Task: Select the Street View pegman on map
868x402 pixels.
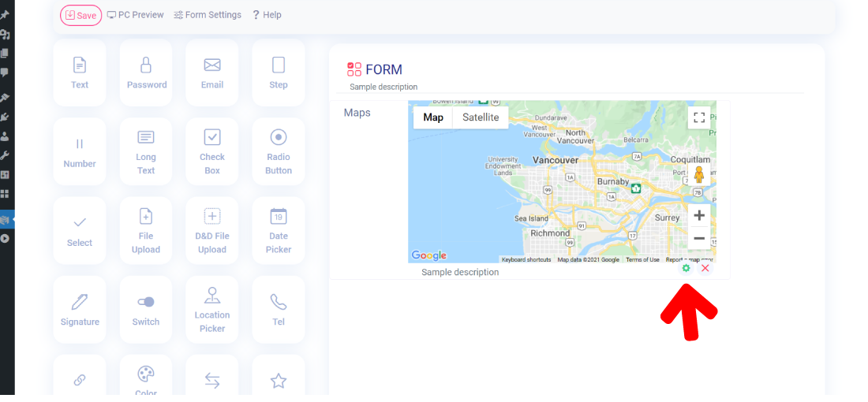Action: click(x=698, y=174)
